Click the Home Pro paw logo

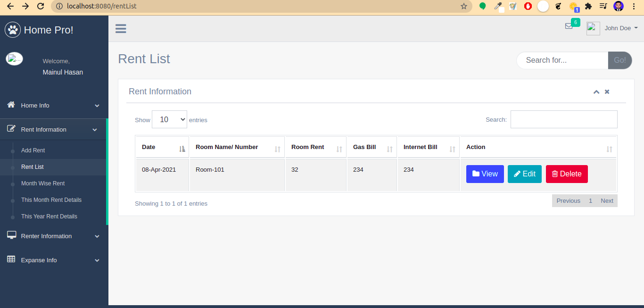coord(13,30)
